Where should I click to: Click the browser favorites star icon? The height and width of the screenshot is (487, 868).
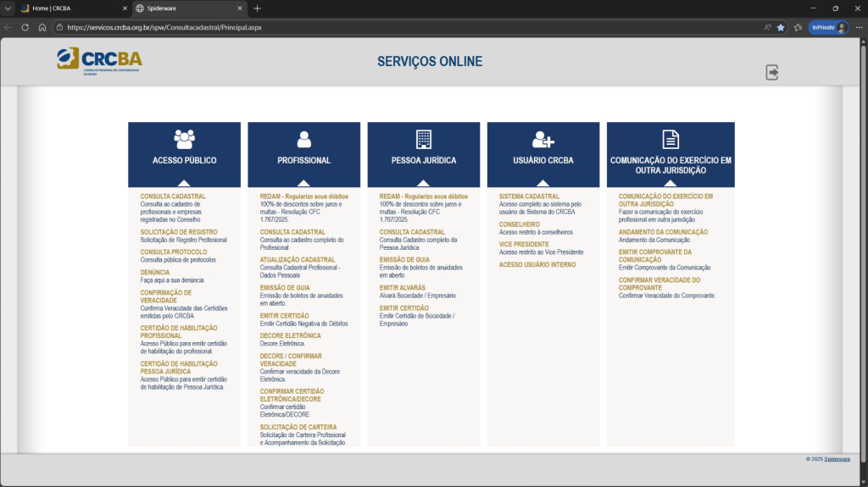pyautogui.click(x=781, y=27)
